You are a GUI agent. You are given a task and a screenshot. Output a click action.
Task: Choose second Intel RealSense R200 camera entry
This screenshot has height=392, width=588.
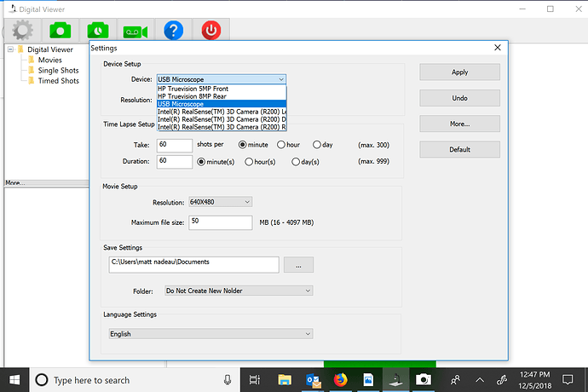222,119
